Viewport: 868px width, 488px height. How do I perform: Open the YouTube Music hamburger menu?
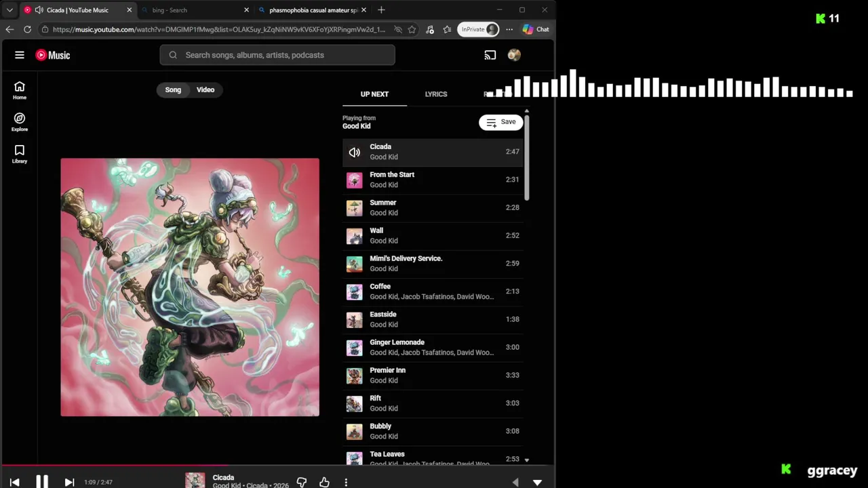click(x=20, y=55)
